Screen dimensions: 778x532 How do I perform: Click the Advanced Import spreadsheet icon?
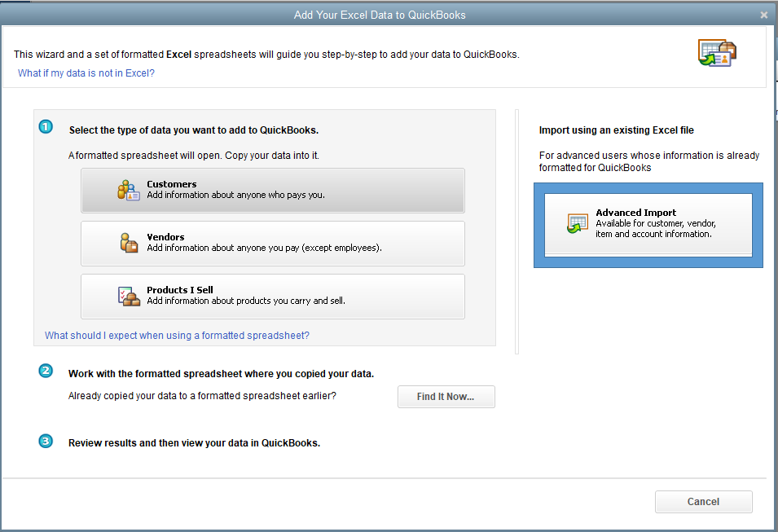[578, 223]
